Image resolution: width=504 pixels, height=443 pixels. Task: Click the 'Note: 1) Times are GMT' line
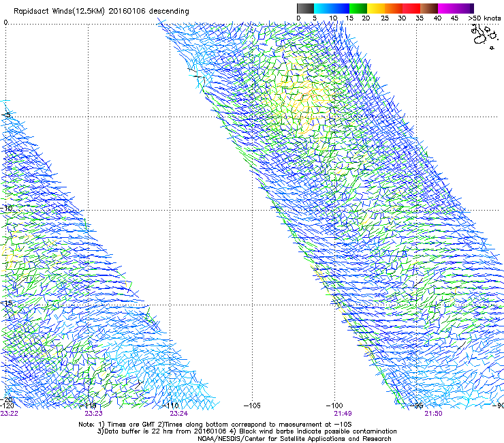(215, 425)
